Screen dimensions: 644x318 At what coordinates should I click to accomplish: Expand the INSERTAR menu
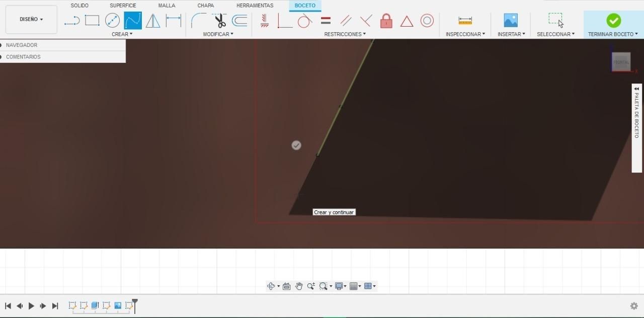click(511, 34)
